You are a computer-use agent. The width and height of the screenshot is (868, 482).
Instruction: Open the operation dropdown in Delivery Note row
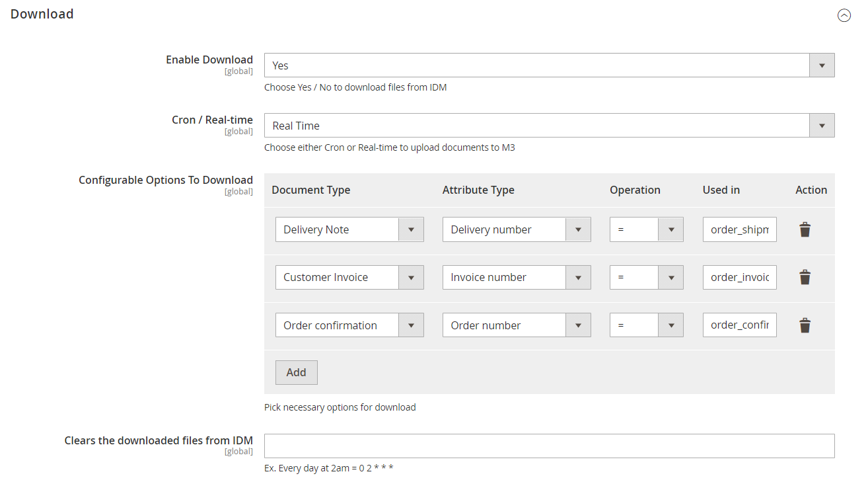(646, 229)
